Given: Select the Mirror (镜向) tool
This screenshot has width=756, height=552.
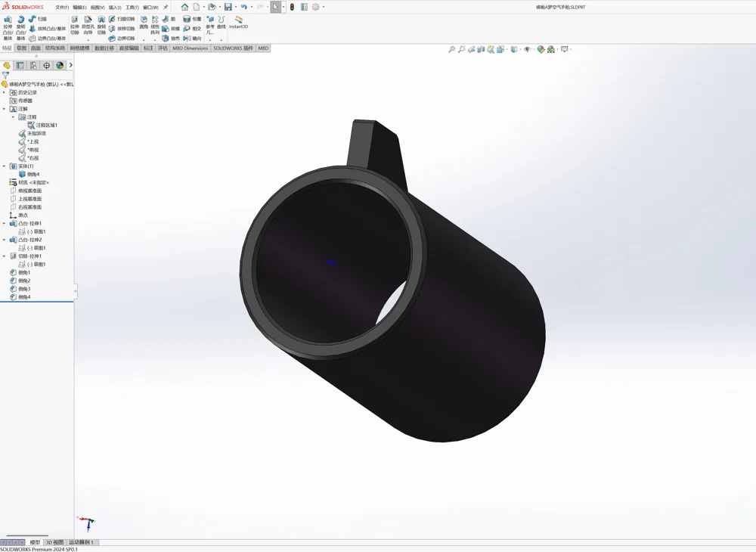Looking at the screenshot, I should [192, 38].
